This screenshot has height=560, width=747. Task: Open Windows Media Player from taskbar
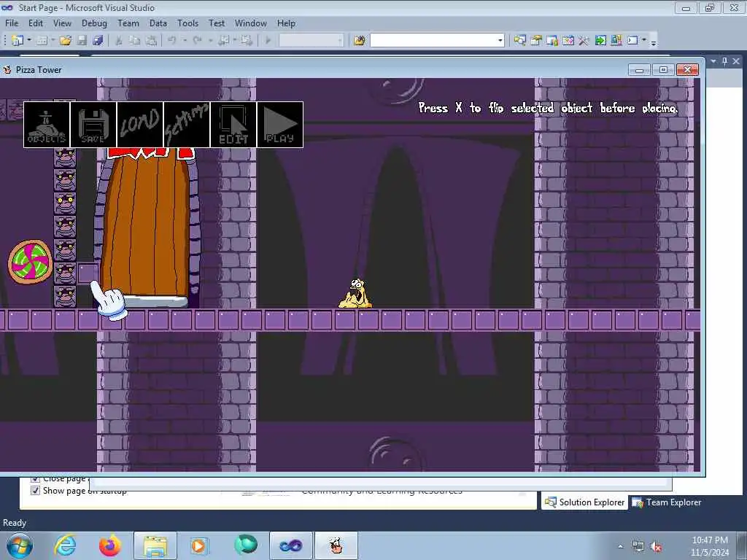[198, 545]
